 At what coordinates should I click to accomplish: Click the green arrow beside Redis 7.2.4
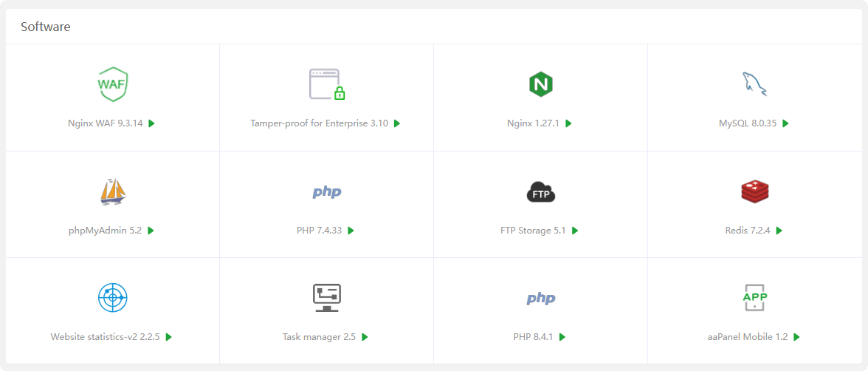click(779, 231)
